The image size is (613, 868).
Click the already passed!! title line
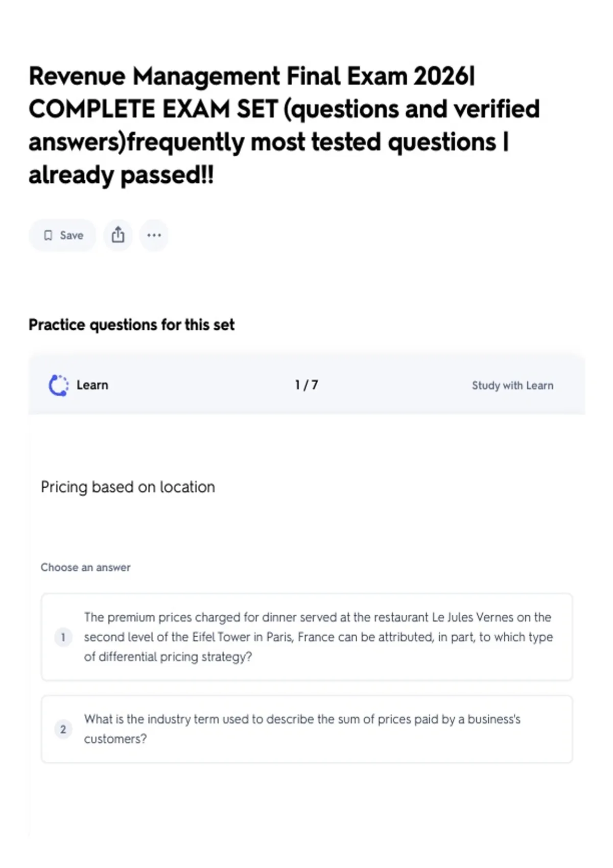click(x=121, y=175)
